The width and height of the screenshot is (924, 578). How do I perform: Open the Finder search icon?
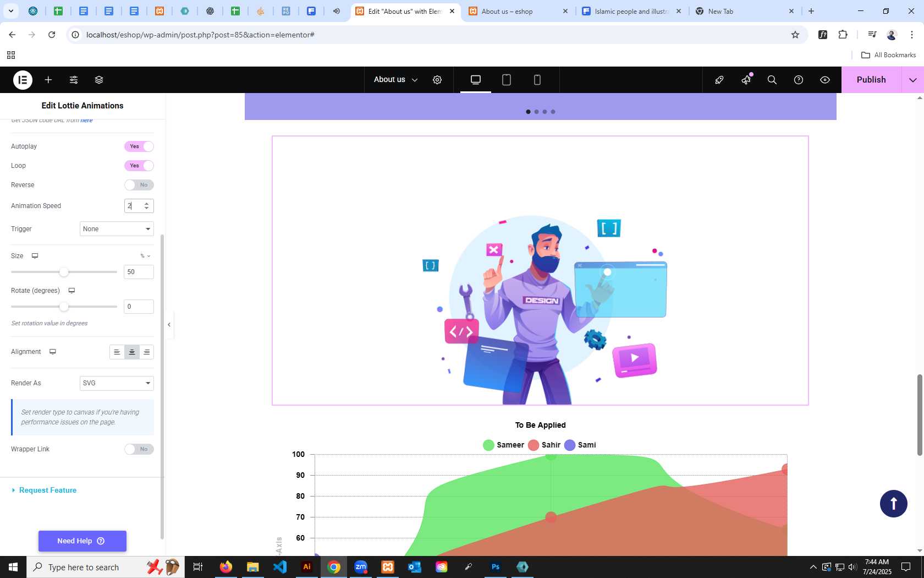click(x=772, y=80)
